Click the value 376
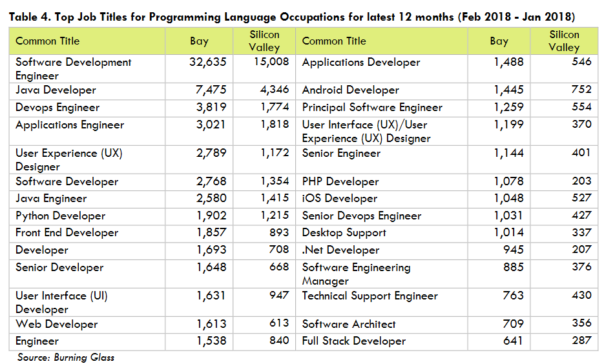This screenshot has width=604, height=364. tap(581, 267)
